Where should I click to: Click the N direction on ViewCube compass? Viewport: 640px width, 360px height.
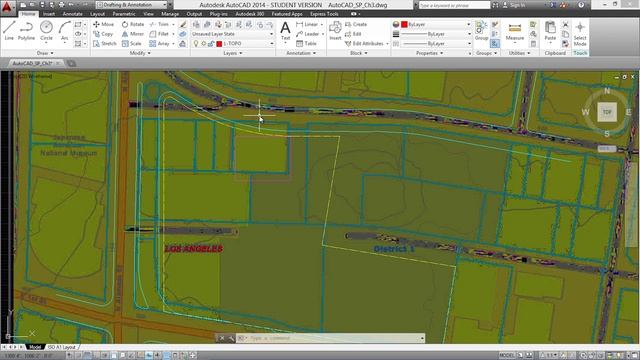click(x=607, y=91)
